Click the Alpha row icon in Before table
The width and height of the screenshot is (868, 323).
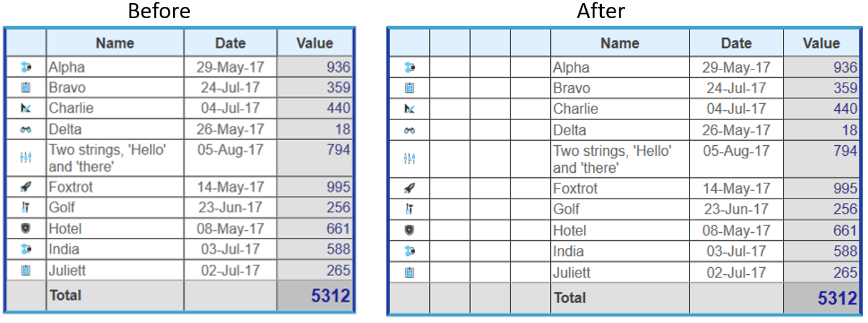pos(26,67)
